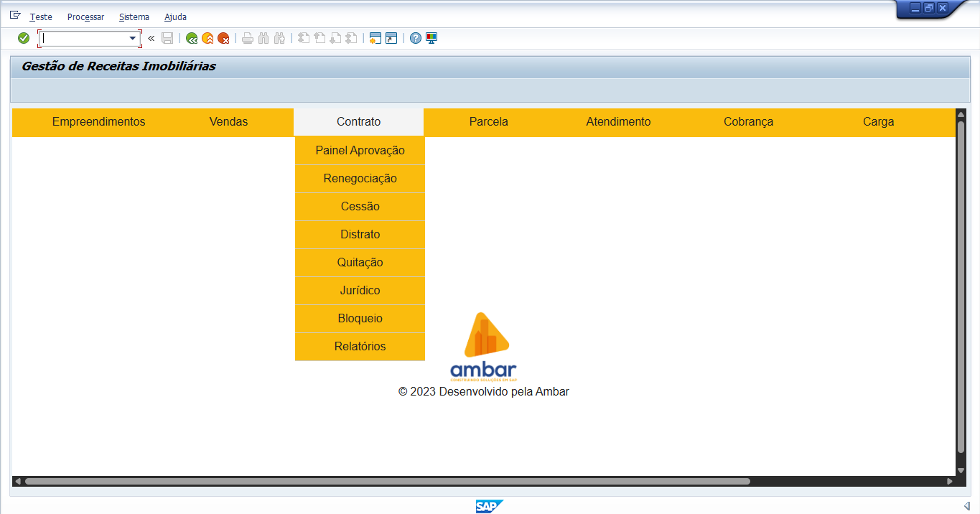Open the Cobrança tab

[x=748, y=122]
